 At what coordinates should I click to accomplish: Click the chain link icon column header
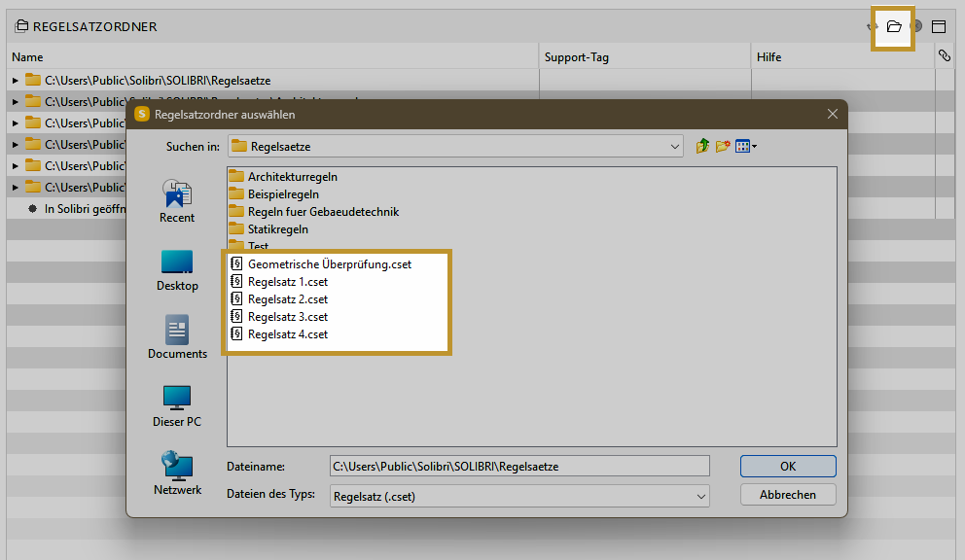[x=944, y=56]
